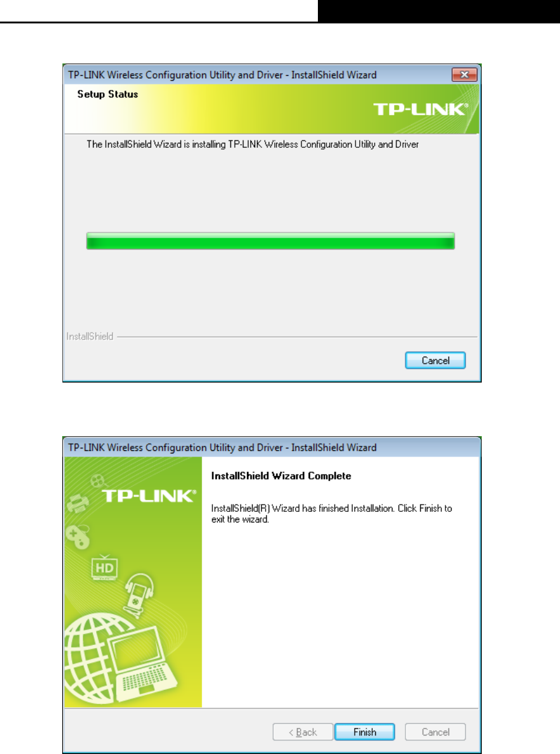
Task: Click the Setup Status heading
Action: pyautogui.click(x=108, y=94)
